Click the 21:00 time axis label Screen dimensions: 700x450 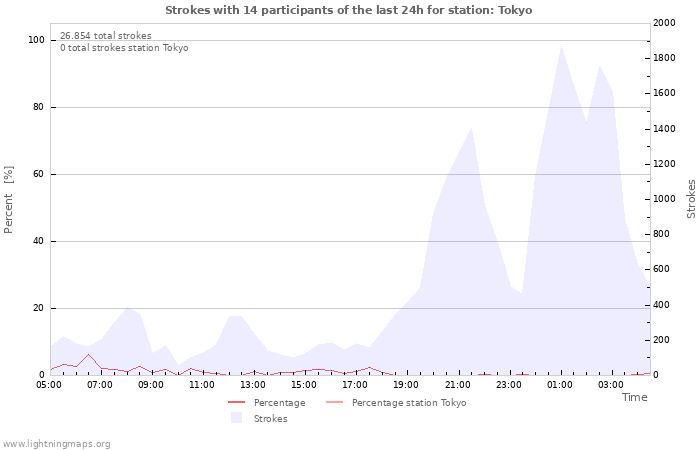point(458,385)
